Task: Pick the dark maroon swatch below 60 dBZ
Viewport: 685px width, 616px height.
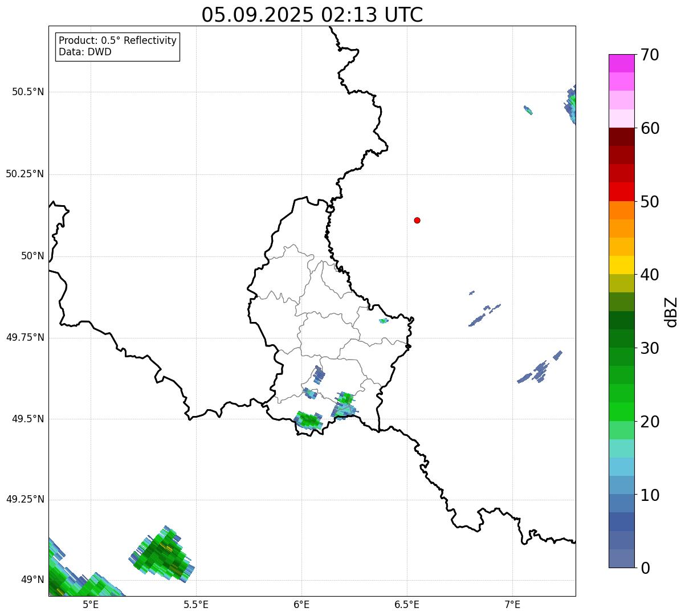Action: tap(622, 137)
